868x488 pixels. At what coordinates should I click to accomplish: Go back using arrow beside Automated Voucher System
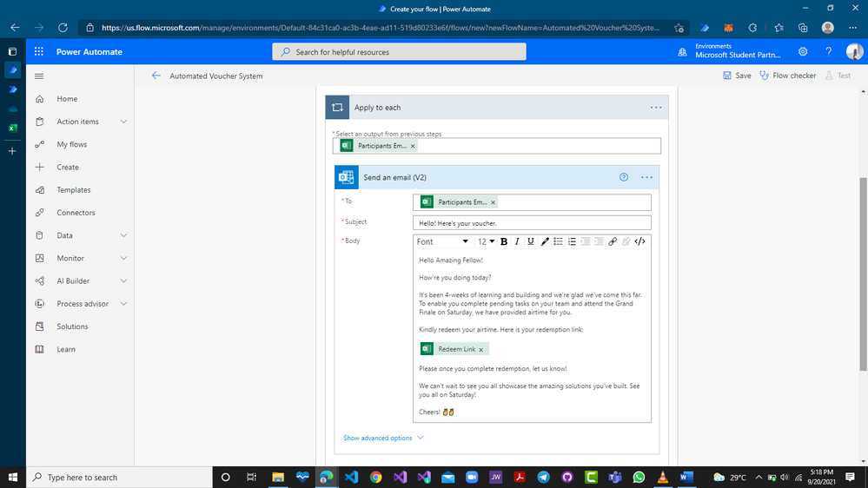[x=156, y=76]
